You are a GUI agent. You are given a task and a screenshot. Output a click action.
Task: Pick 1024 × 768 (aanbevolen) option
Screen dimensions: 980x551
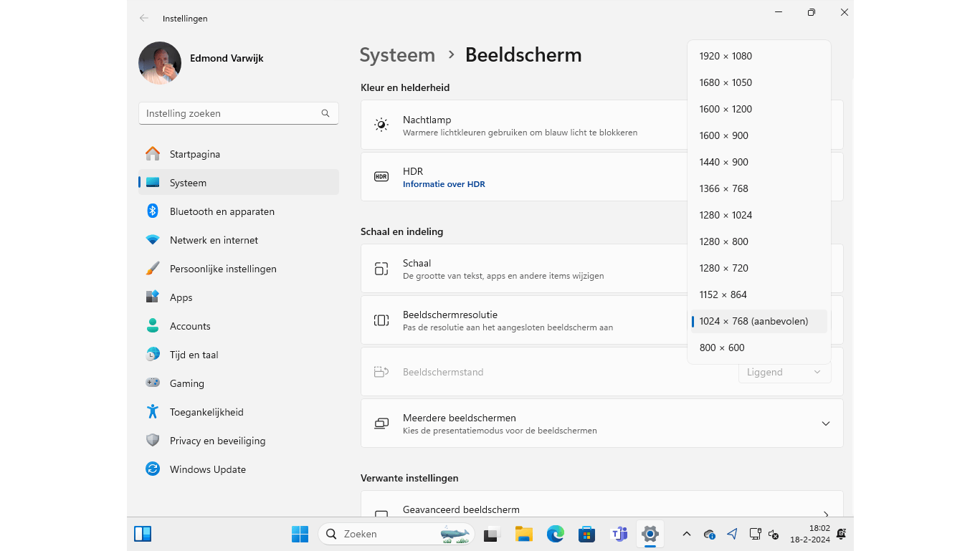753,321
